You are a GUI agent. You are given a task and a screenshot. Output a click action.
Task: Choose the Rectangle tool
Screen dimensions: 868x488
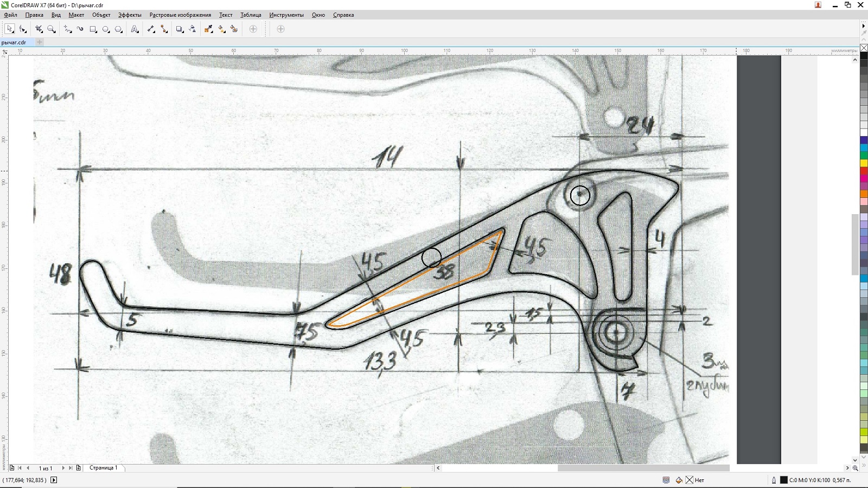(x=93, y=29)
